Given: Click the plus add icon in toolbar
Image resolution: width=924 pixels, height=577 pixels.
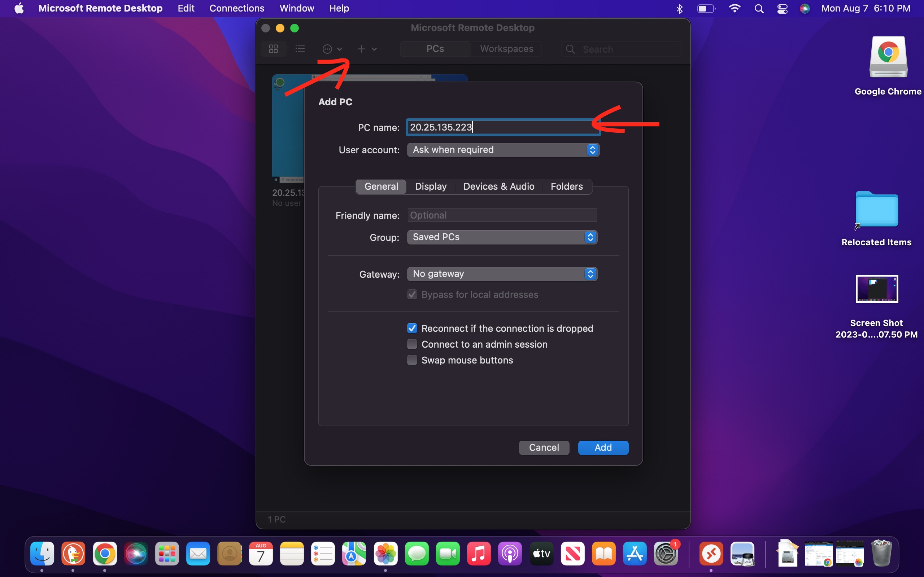Looking at the screenshot, I should pyautogui.click(x=361, y=49).
